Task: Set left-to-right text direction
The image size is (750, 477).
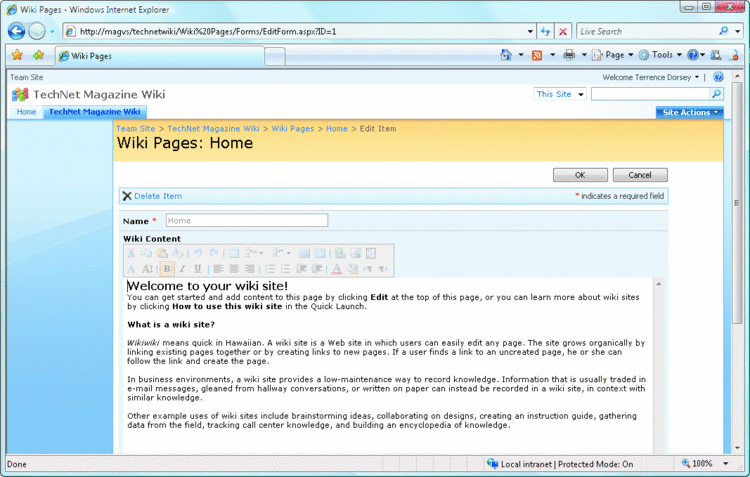Action: (x=367, y=269)
